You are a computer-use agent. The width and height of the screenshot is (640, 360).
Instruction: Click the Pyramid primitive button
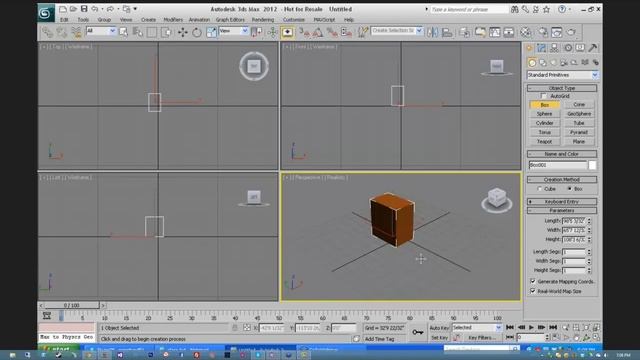(x=578, y=132)
